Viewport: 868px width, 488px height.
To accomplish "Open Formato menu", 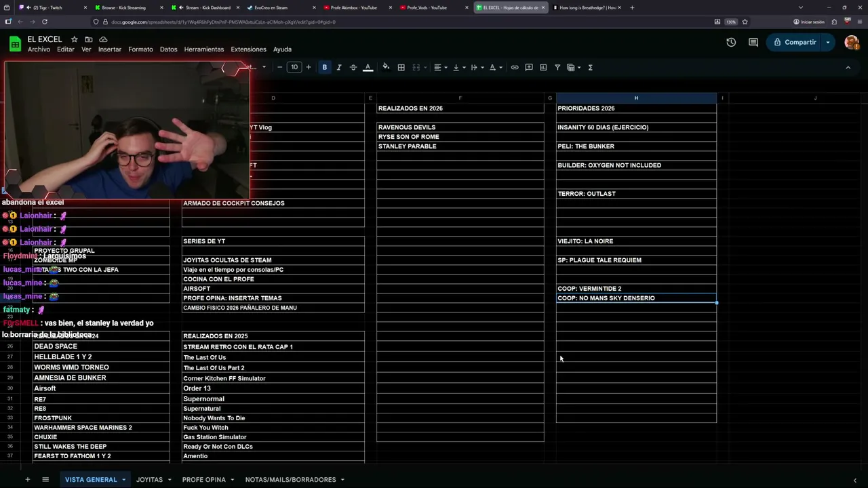I will [x=140, y=49].
